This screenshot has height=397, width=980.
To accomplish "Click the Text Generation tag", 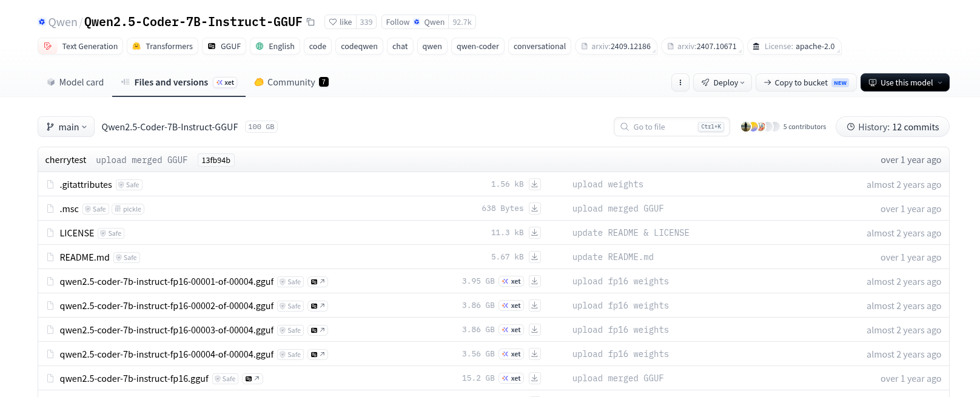I will pyautogui.click(x=81, y=46).
